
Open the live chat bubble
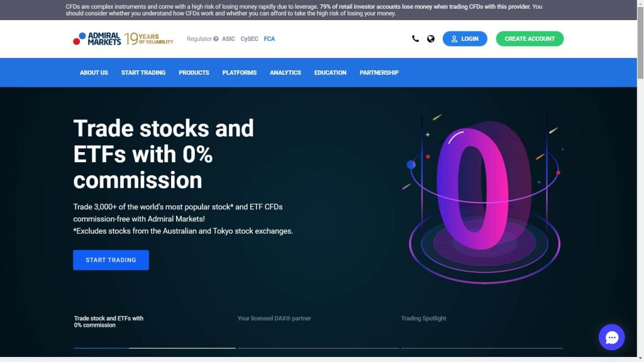[611, 337]
